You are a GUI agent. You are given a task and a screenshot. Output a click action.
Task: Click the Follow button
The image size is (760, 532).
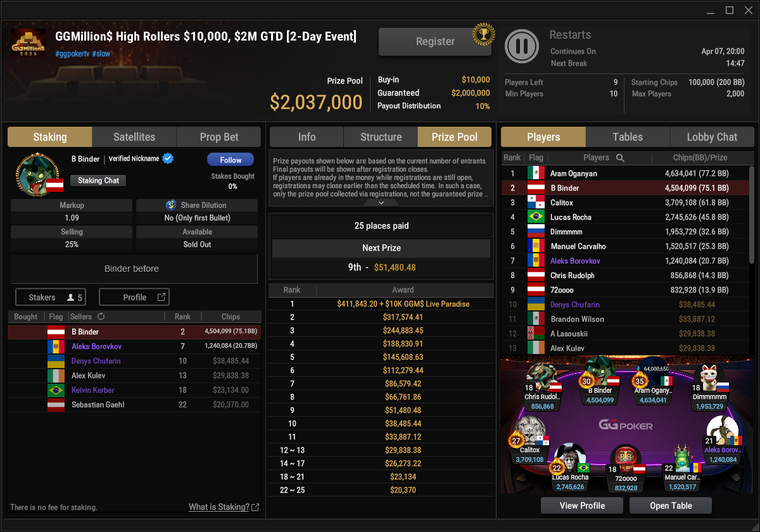pyautogui.click(x=231, y=160)
